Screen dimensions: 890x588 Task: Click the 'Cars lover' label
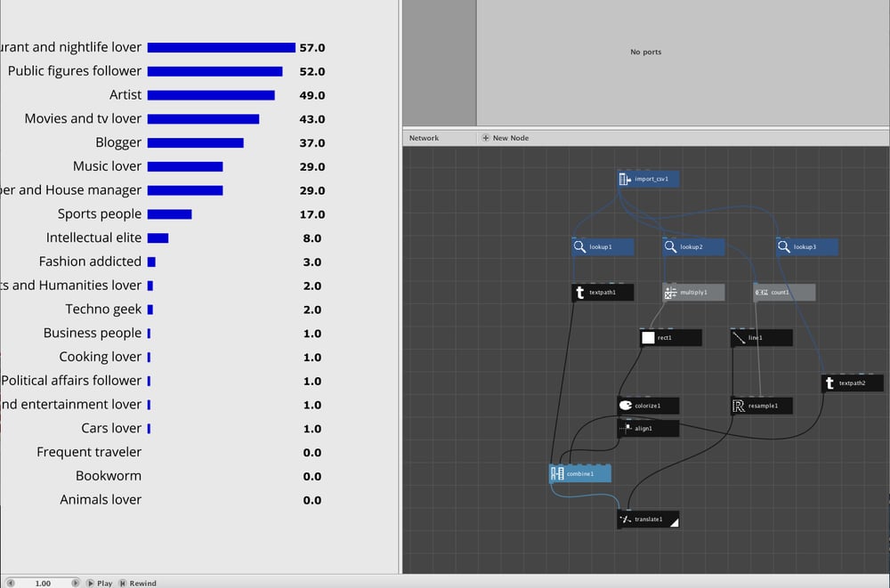tap(111, 429)
